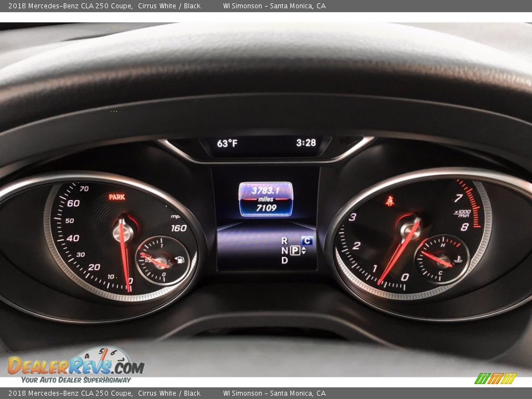The width and height of the screenshot is (532, 399).
Task: Click header text 'Cirrus White / Black'
Action: pos(170,6)
